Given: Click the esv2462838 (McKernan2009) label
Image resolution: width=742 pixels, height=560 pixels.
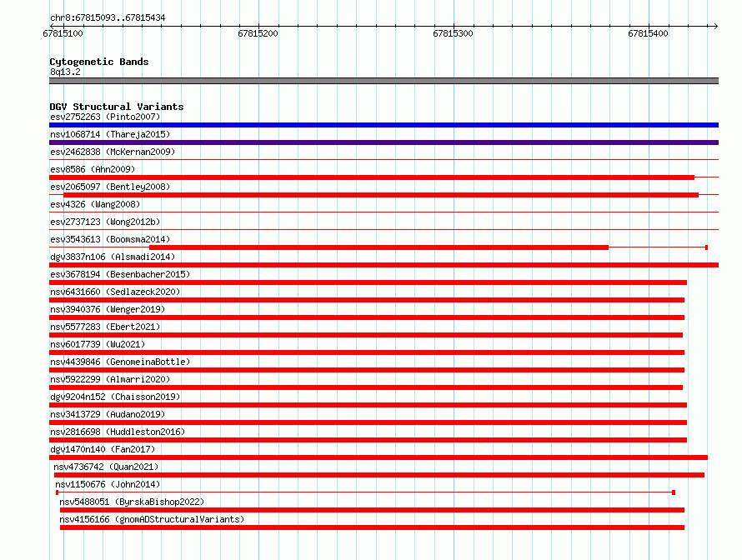Looking at the screenshot, I should click(x=113, y=152).
